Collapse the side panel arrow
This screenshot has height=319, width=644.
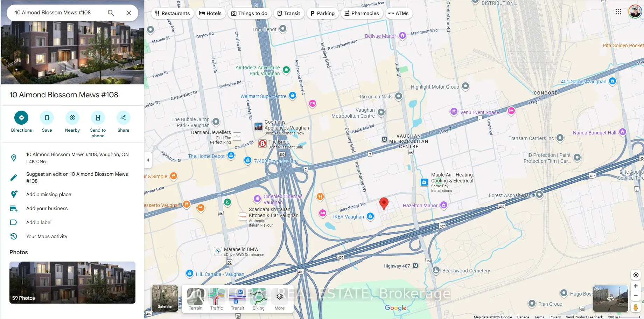pos(148,160)
